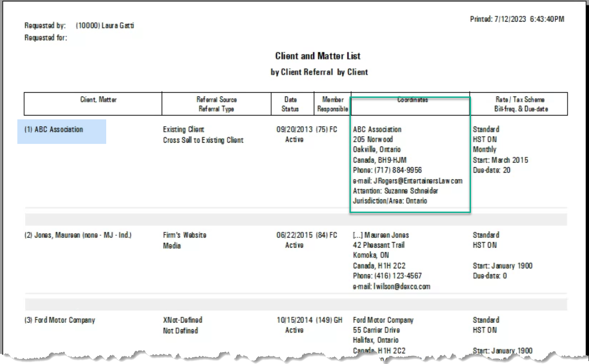Click the Phone (416) 123-4567 line
Screen dimensions: 589x364
point(387,276)
